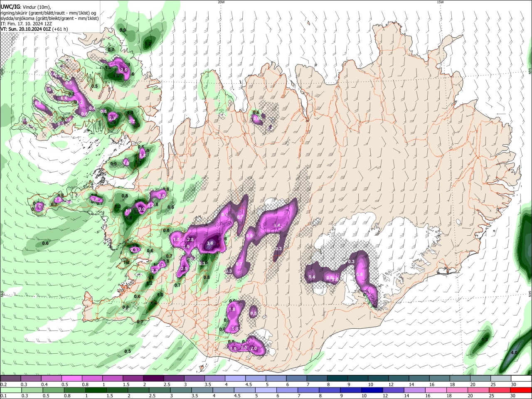Click the '20W' longitude label
532x399 pixels.
click(x=221, y=2)
